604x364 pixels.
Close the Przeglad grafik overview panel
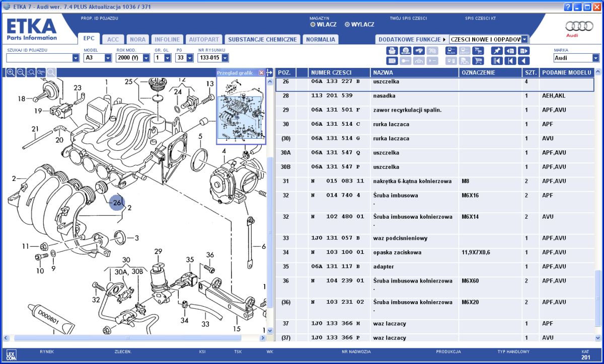pyautogui.click(x=261, y=73)
